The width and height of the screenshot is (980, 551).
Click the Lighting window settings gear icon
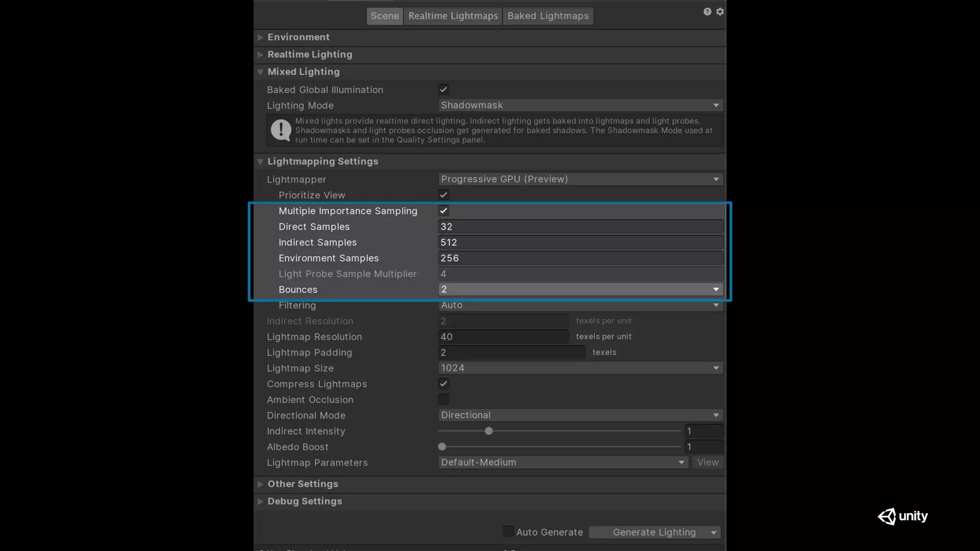coord(720,11)
